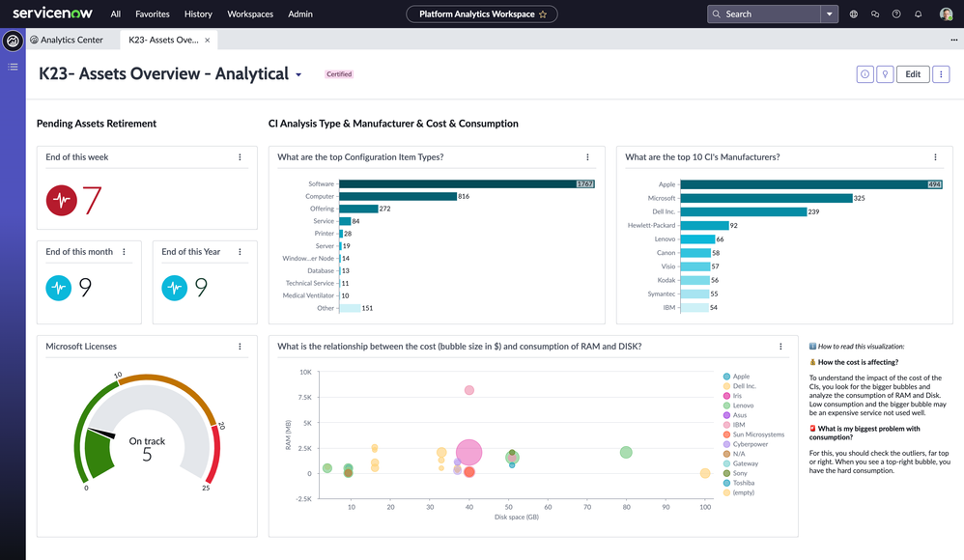Open the All menu
964x560 pixels.
click(x=116, y=14)
